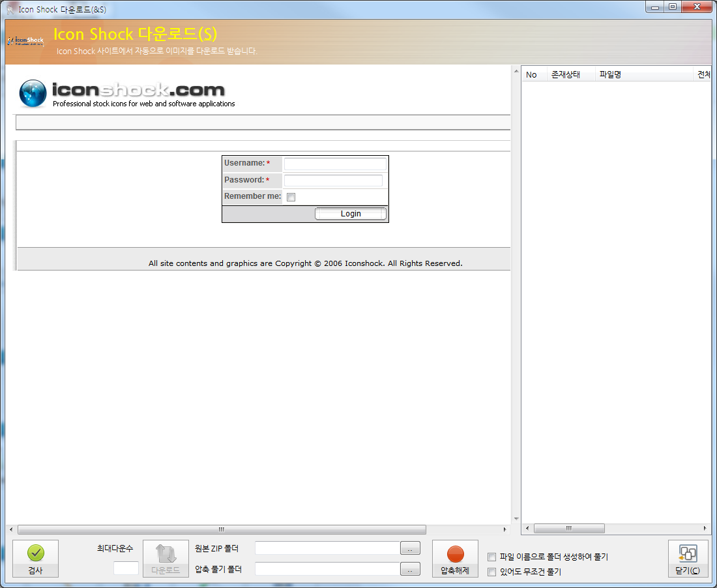The width and height of the screenshot is (717, 588).
Task: Sort list by No column header
Action: click(534, 74)
